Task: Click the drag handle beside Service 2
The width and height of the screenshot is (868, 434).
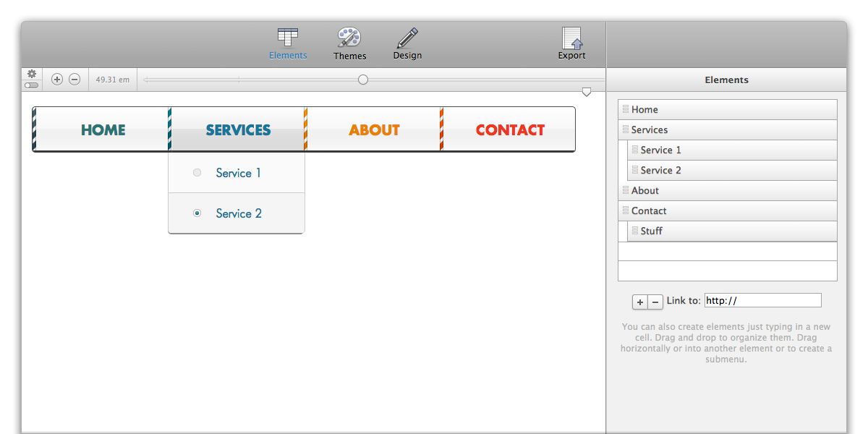Action: point(635,170)
